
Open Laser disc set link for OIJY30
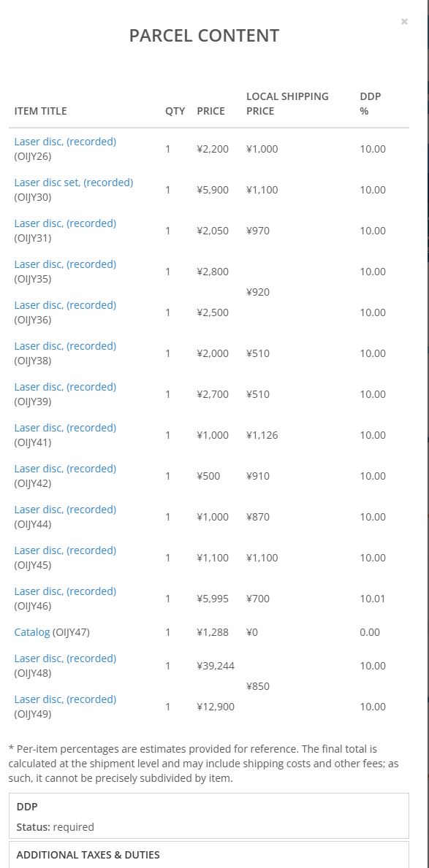pyautogui.click(x=74, y=183)
